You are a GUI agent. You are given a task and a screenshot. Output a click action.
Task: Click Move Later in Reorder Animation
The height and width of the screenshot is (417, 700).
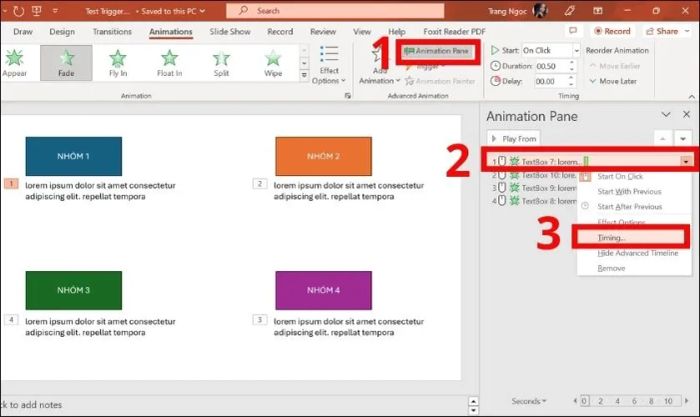click(x=613, y=81)
